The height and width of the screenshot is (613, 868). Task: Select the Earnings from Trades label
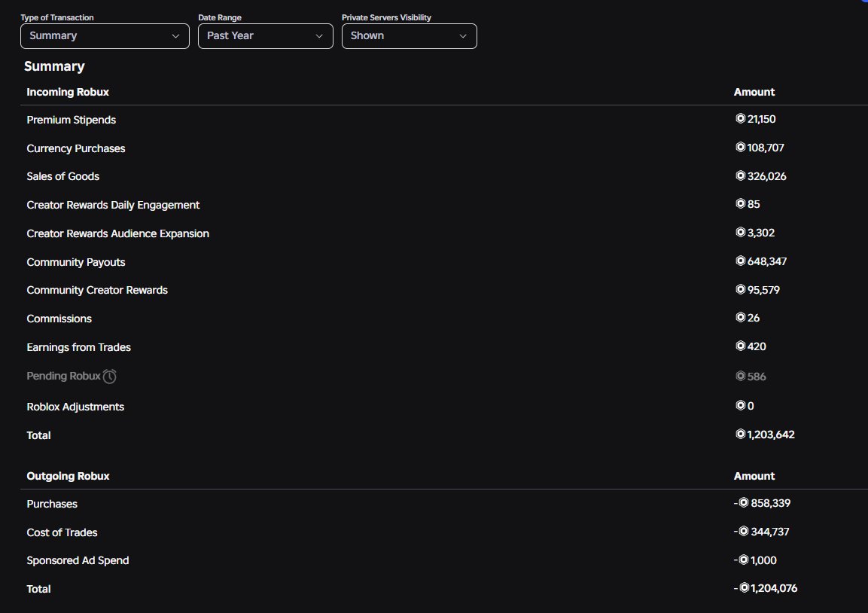point(78,347)
